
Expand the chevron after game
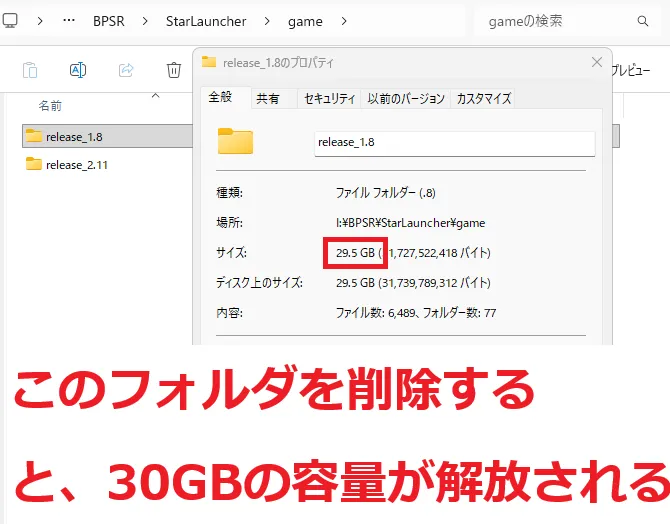tap(344, 21)
